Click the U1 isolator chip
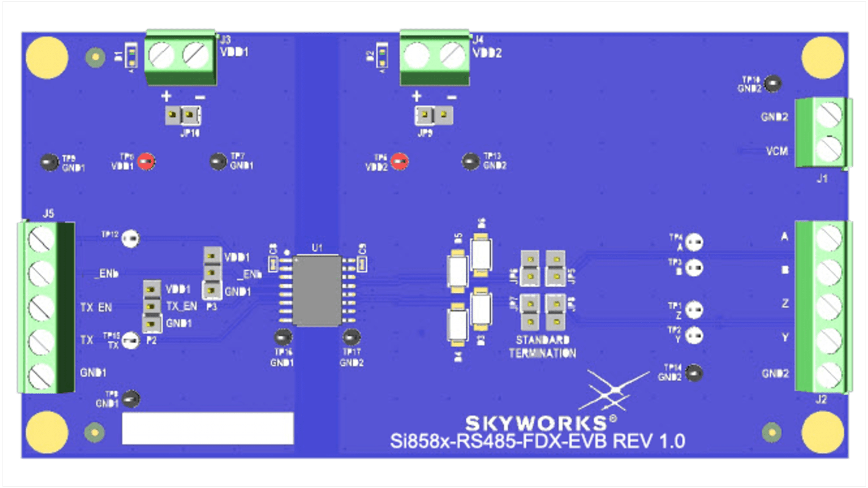The height and width of the screenshot is (488, 868). [317, 290]
